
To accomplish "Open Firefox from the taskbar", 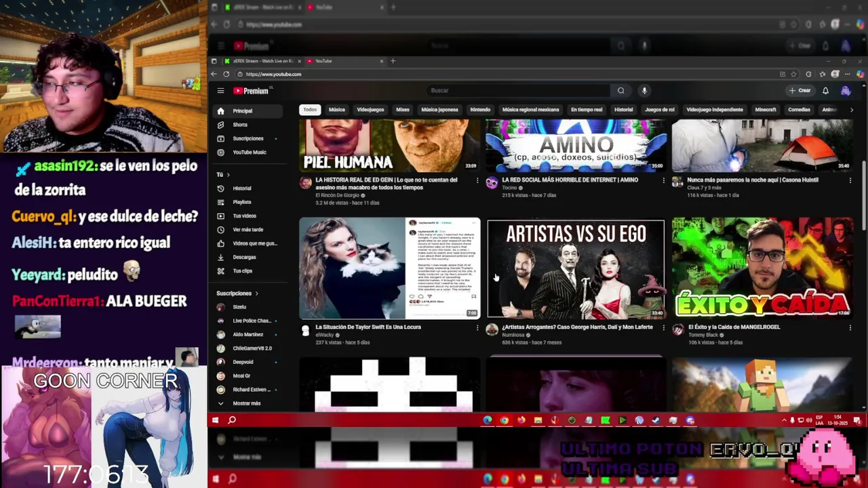I will coord(521,420).
